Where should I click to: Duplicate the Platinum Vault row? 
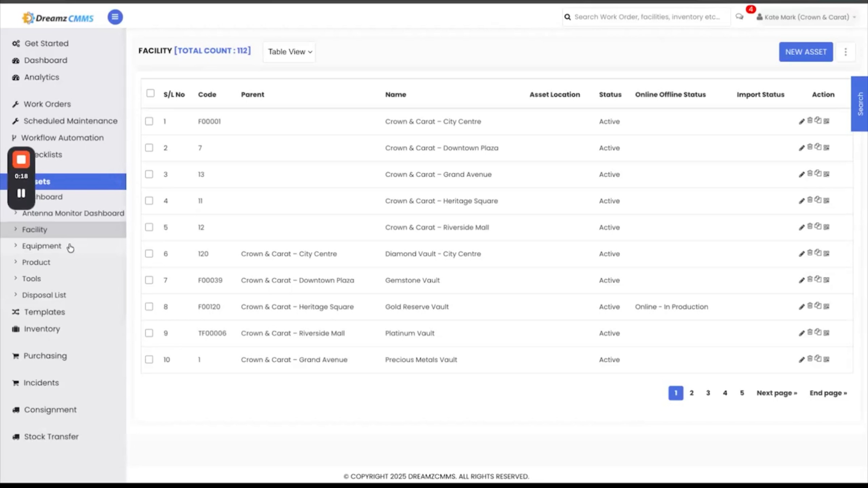pyautogui.click(x=818, y=332)
